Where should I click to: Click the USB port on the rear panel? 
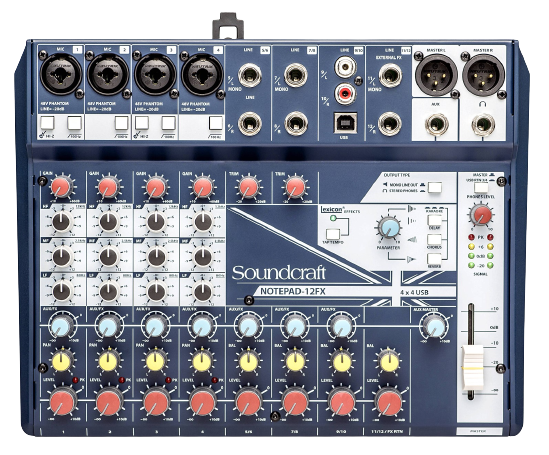(345, 122)
